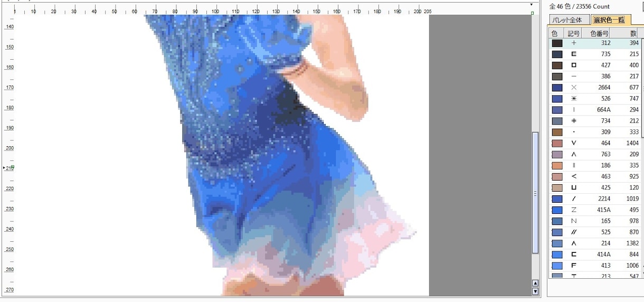The image size is (644, 302).
Task: Pick the color swatch for number 735
Action: [557, 54]
